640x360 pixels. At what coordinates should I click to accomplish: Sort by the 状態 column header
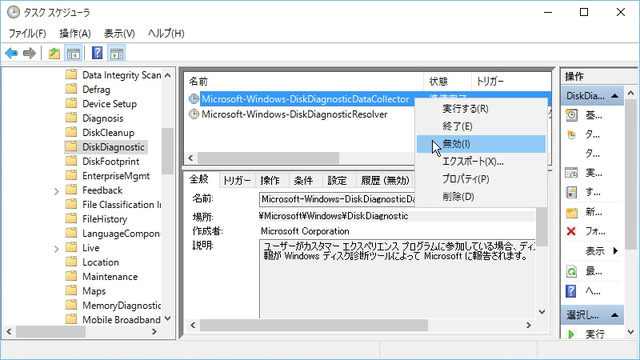tap(447, 82)
